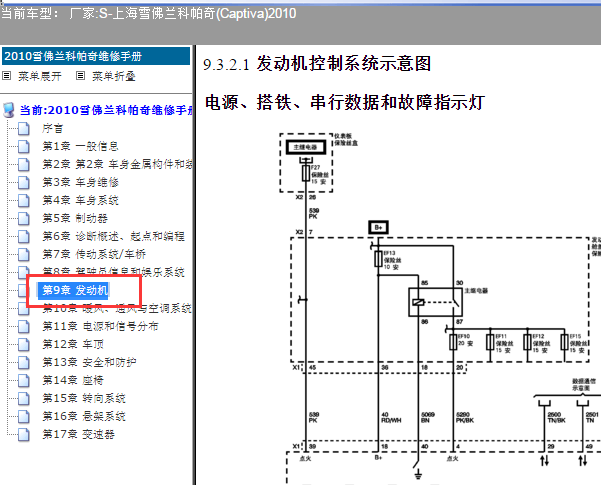Open 第11章 电源和信号分布 chapter
The height and width of the screenshot is (485, 601).
[100, 326]
